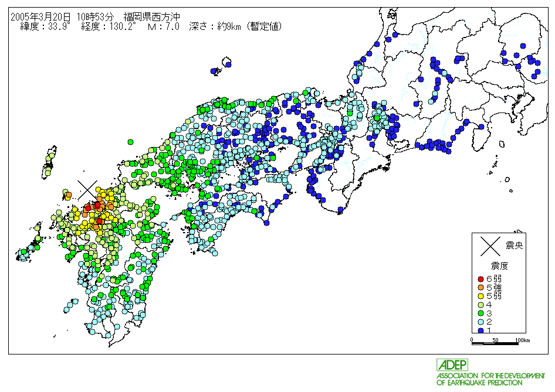Select the green intensity 3 legend dot
555x392 pixels.
click(x=480, y=313)
